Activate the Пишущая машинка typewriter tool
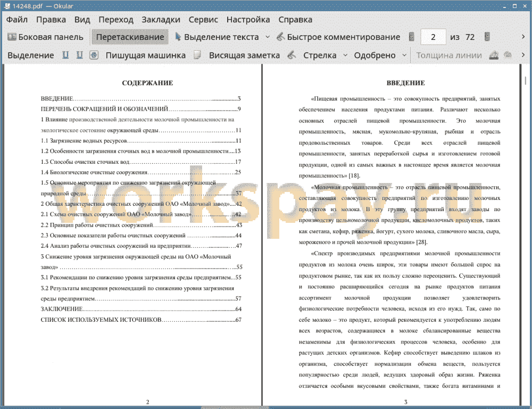The image size is (532, 409). click(x=146, y=55)
